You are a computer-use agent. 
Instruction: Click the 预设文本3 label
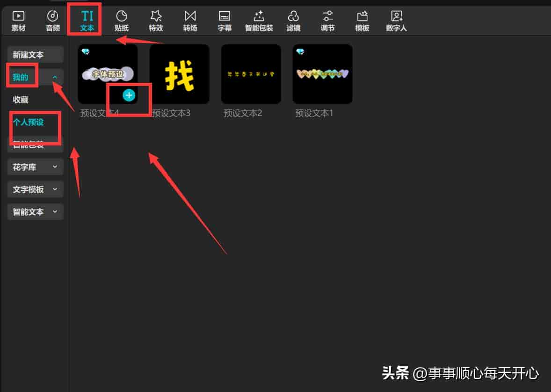[171, 113]
